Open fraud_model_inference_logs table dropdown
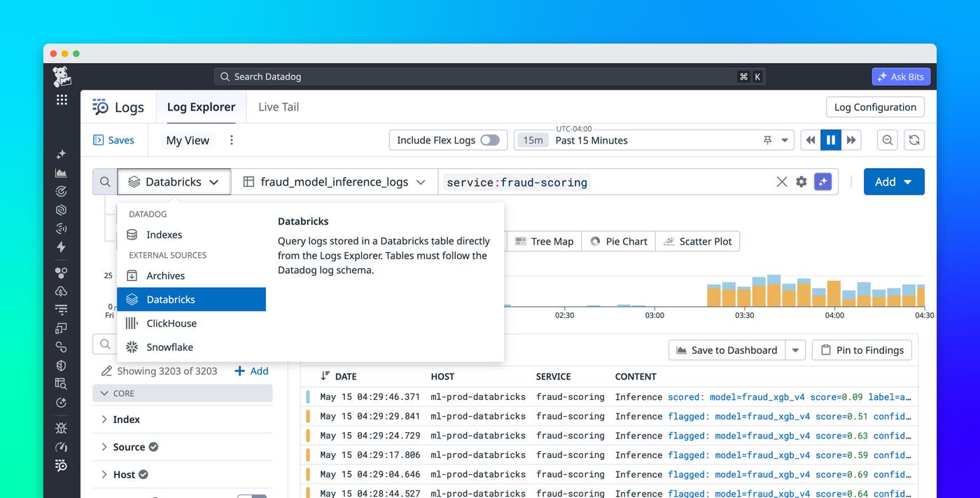 click(335, 182)
